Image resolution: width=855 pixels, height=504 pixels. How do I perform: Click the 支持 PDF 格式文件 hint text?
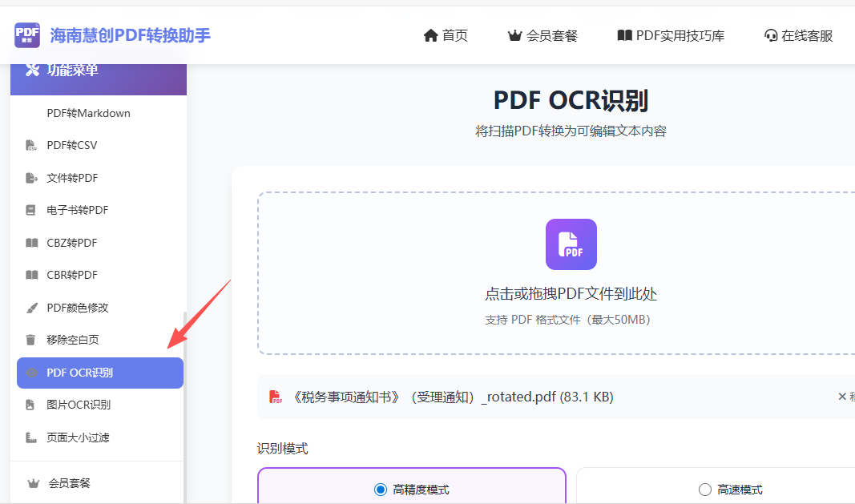pos(567,320)
